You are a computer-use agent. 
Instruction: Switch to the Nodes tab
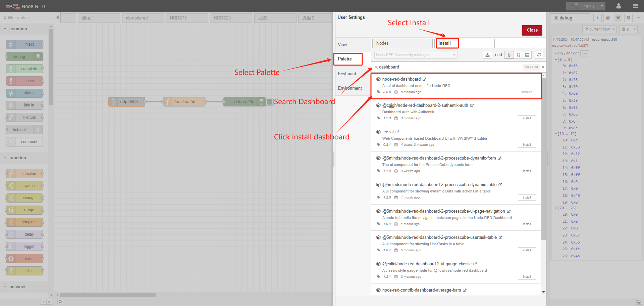402,43
